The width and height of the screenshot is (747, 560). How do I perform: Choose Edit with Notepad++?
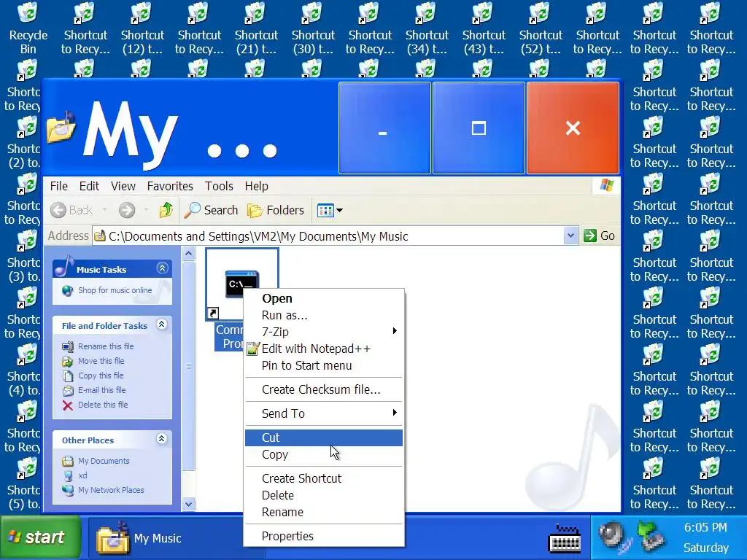323,349
